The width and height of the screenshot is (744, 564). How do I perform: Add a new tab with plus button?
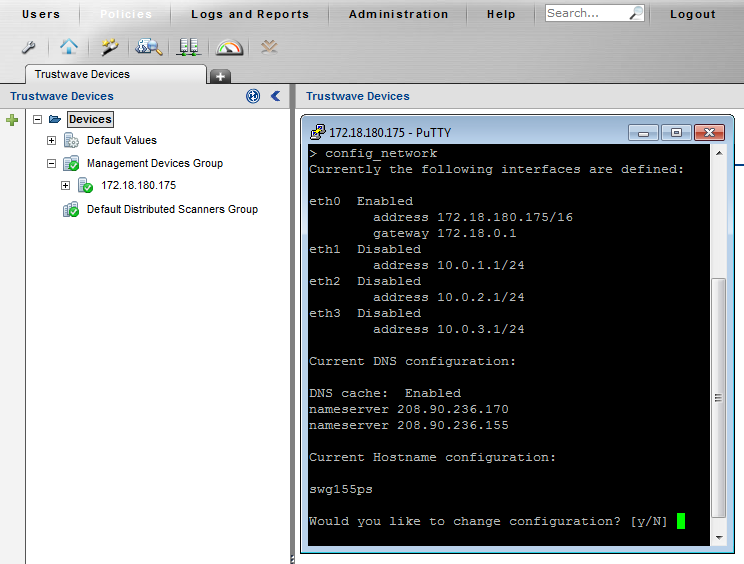220,76
